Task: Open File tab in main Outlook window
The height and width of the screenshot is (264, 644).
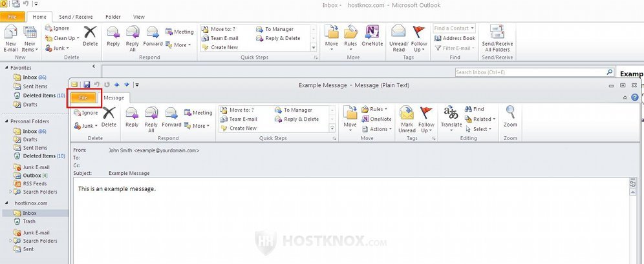Action: 12,17
